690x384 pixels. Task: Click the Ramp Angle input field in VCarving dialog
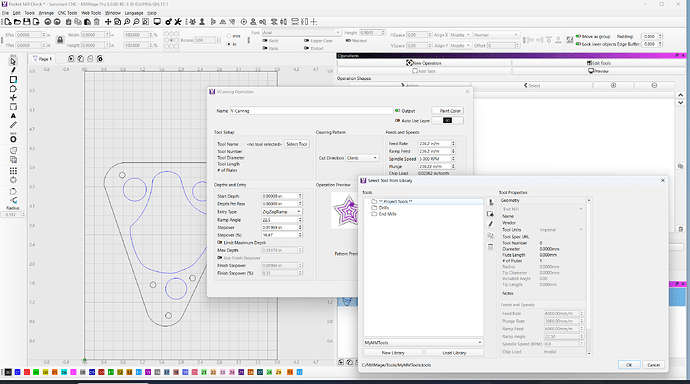pos(282,219)
